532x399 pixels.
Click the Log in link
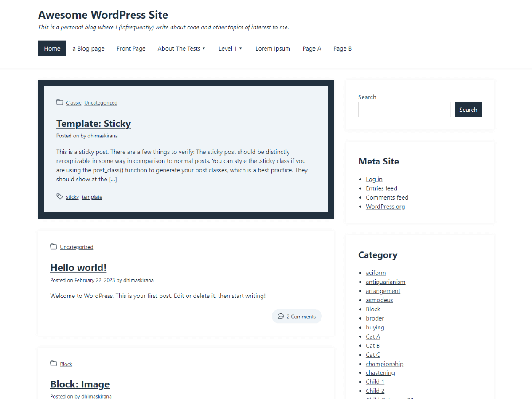pos(374,179)
